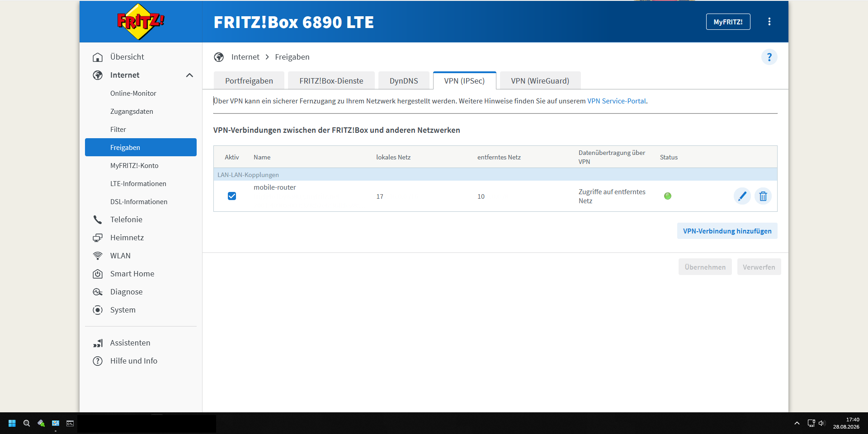Click the Freigaben breadcrumb
Image resolution: width=868 pixels, height=434 pixels.
click(x=292, y=57)
